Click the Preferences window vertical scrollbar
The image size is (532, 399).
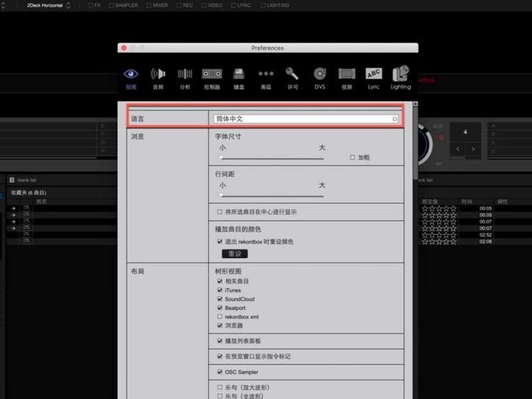[x=415, y=142]
